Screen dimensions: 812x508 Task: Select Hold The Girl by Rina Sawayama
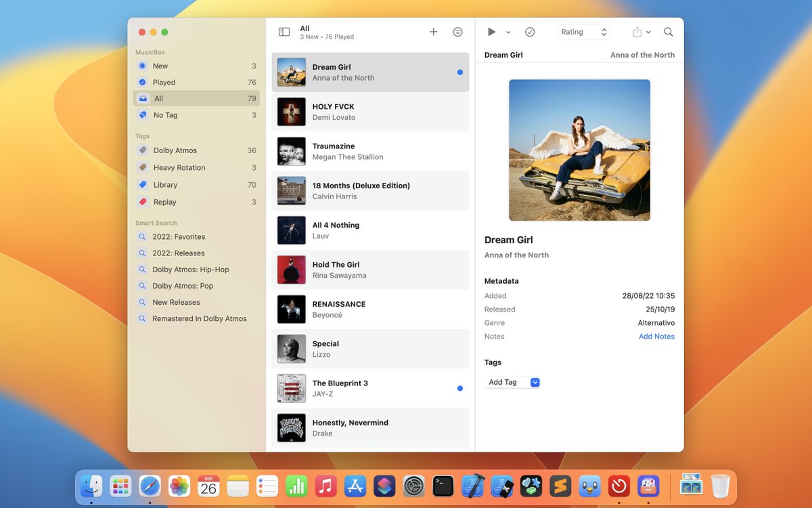(370, 270)
